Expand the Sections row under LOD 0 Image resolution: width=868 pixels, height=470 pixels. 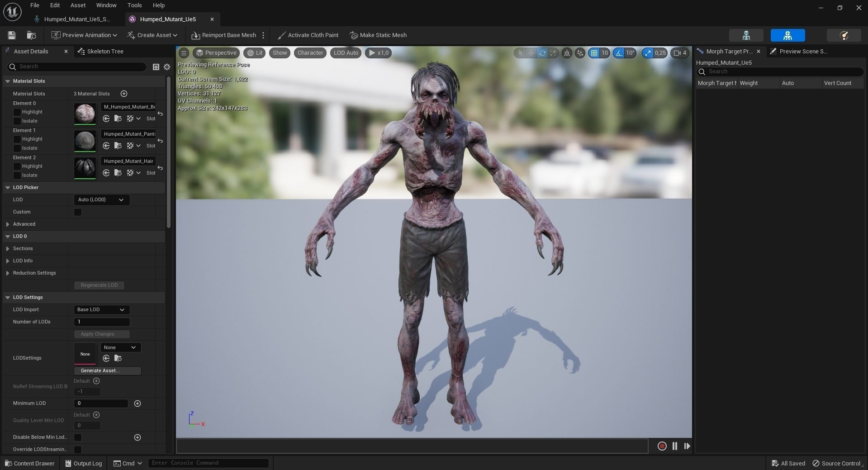[x=8, y=249]
